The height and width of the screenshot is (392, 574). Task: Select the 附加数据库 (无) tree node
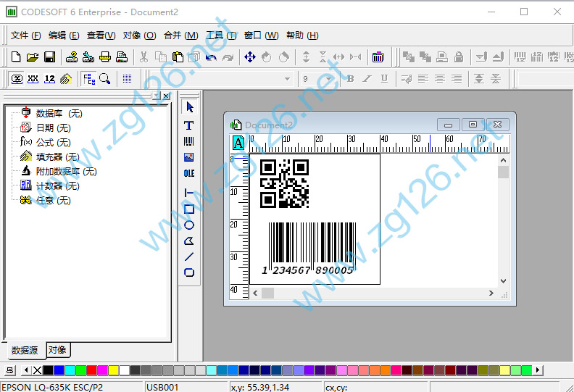tap(66, 171)
